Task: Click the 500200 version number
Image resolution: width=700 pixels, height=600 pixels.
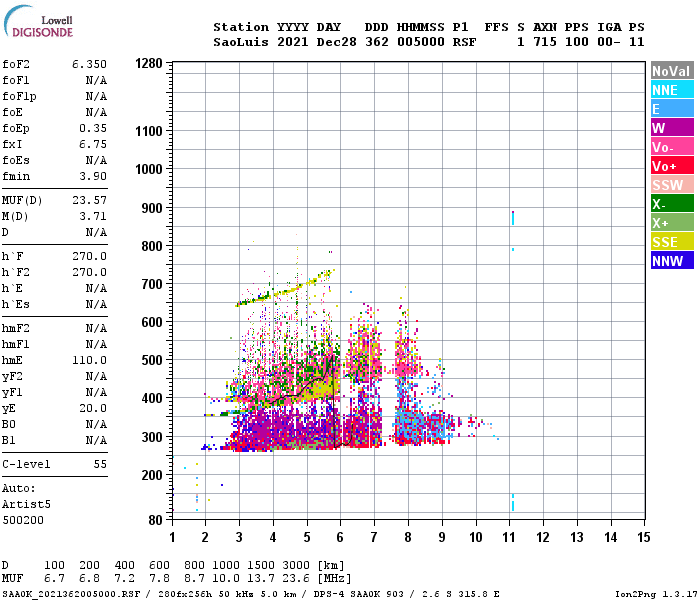Action: pos(23,520)
